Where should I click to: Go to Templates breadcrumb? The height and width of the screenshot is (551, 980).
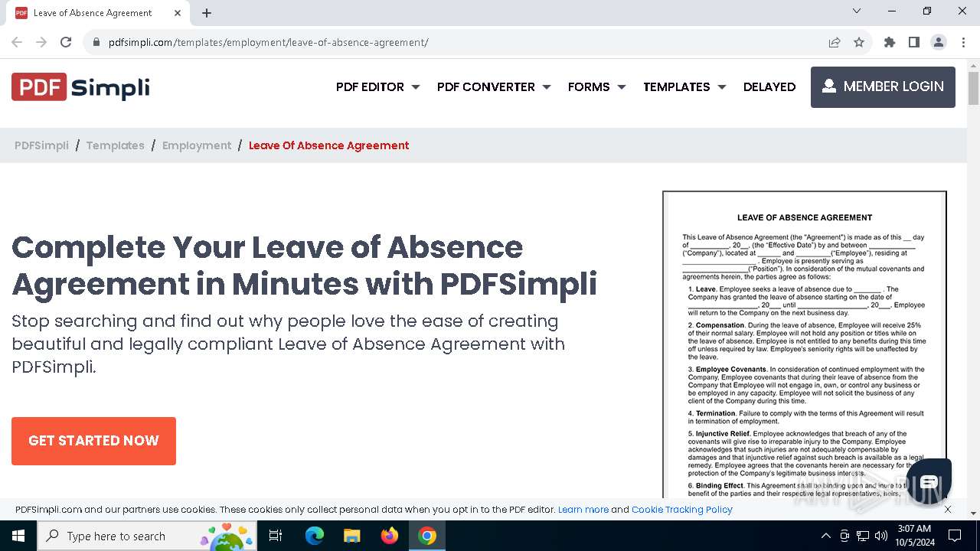(x=115, y=145)
